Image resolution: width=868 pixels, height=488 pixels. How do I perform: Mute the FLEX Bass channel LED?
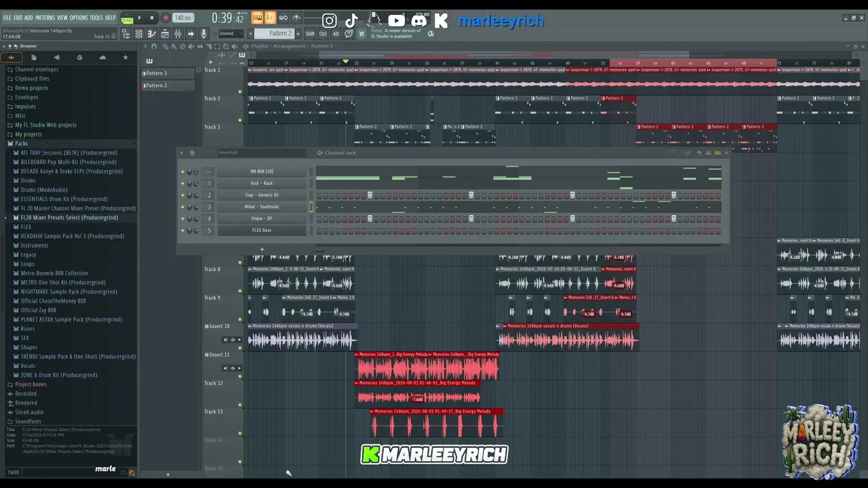click(182, 230)
